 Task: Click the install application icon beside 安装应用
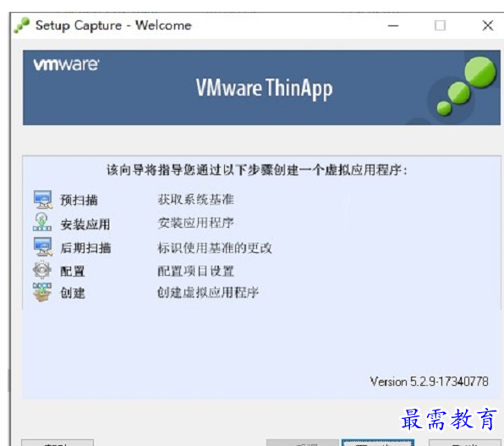tap(42, 223)
